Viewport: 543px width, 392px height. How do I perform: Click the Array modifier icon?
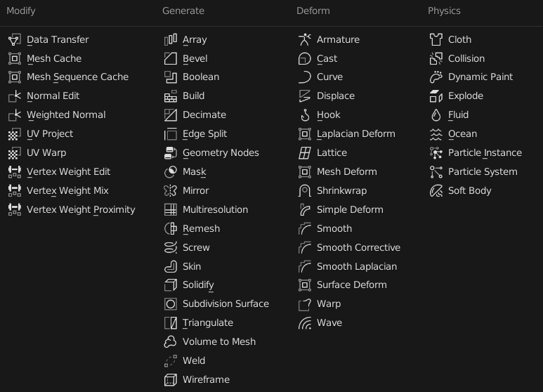(x=171, y=40)
